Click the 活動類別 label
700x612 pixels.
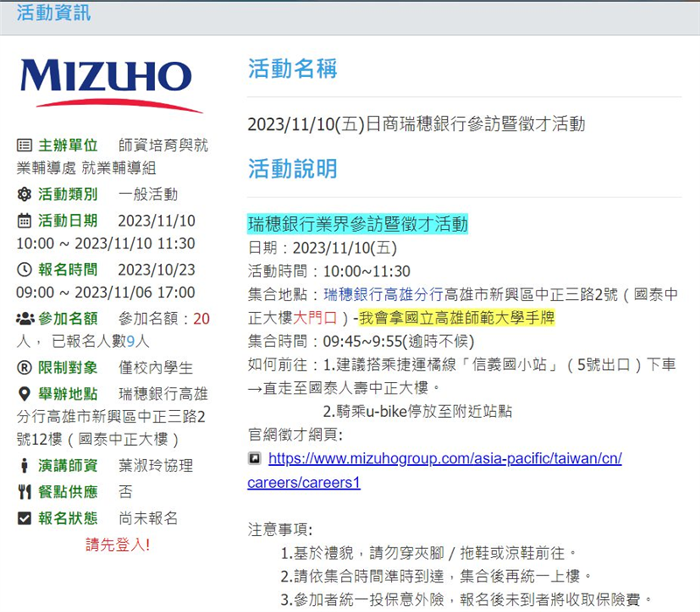(x=68, y=194)
